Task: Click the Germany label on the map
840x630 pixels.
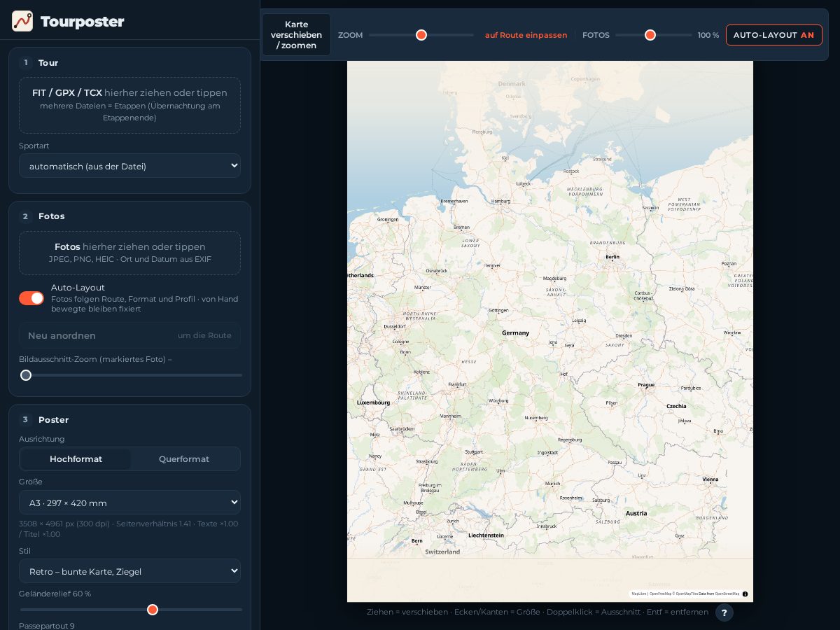Action: point(515,333)
